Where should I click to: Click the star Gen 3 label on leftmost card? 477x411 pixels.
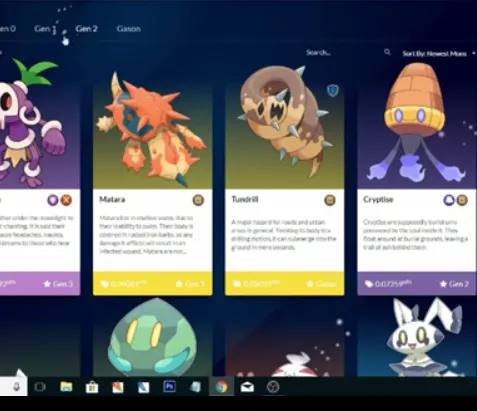coord(58,284)
